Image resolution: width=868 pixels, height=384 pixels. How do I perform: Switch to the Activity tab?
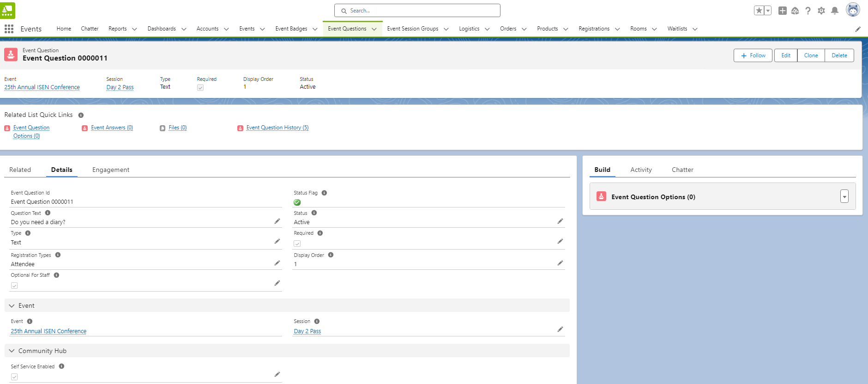pyautogui.click(x=641, y=170)
